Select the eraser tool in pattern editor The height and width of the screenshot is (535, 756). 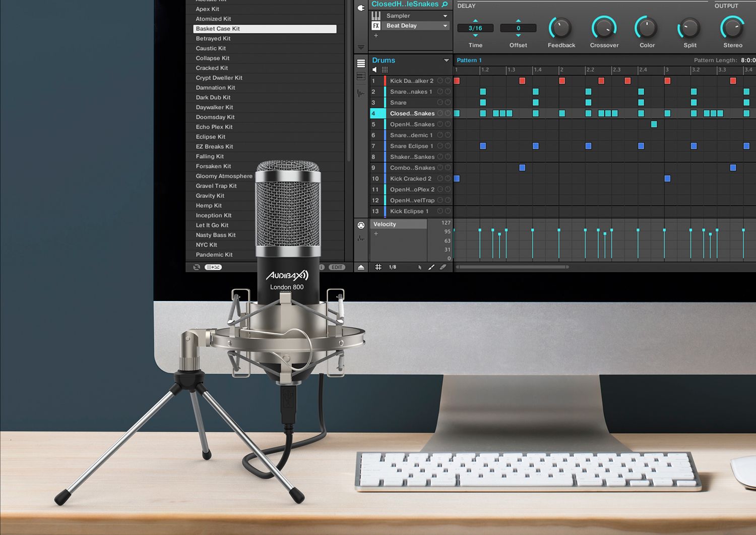pos(443,267)
